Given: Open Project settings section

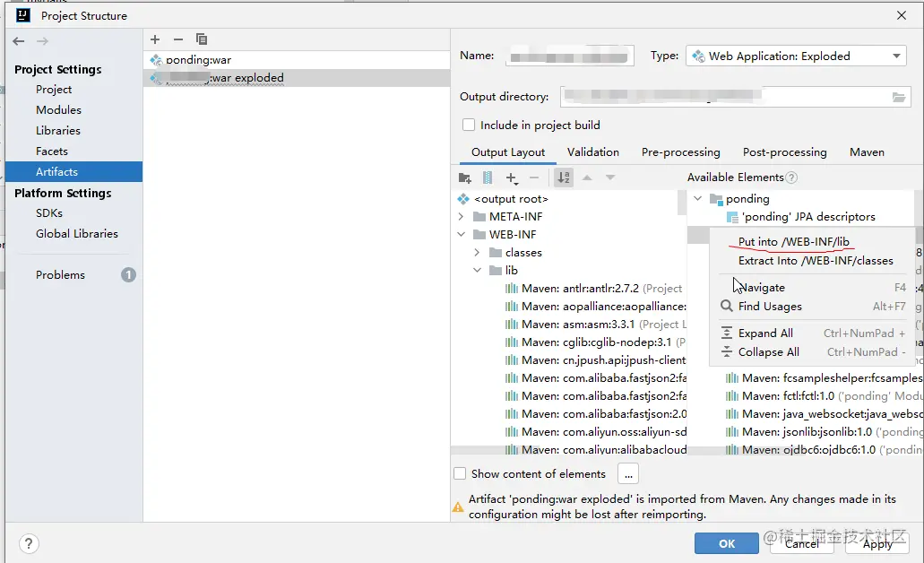Looking at the screenshot, I should tap(54, 90).
